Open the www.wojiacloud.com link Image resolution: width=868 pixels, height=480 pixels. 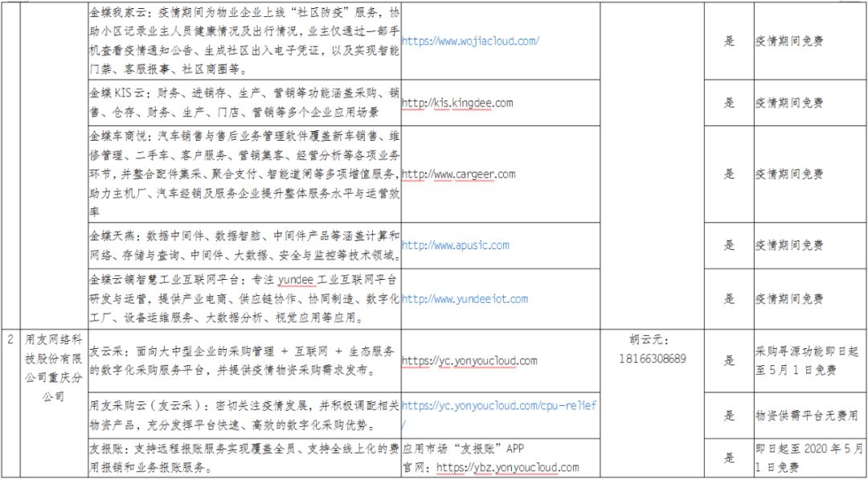[470, 41]
